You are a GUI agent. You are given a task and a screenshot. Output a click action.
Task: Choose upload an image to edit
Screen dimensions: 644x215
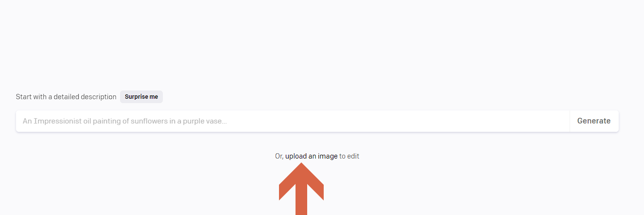pyautogui.click(x=311, y=156)
